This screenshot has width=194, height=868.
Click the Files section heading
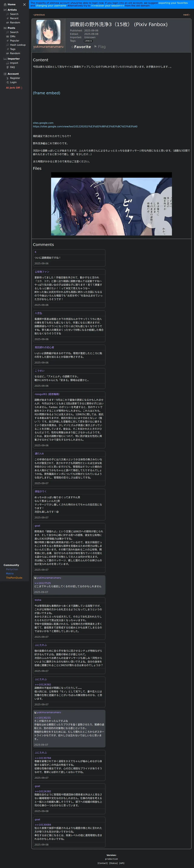pyautogui.click(x=37, y=169)
